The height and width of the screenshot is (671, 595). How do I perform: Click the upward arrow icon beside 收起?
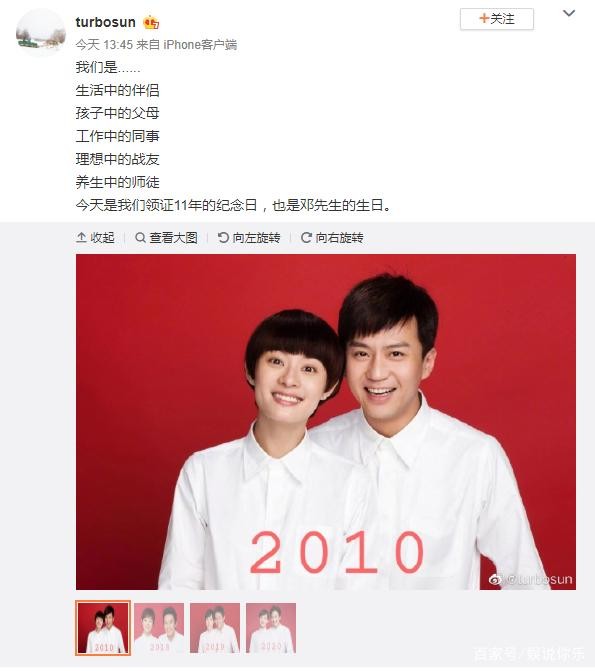click(81, 237)
